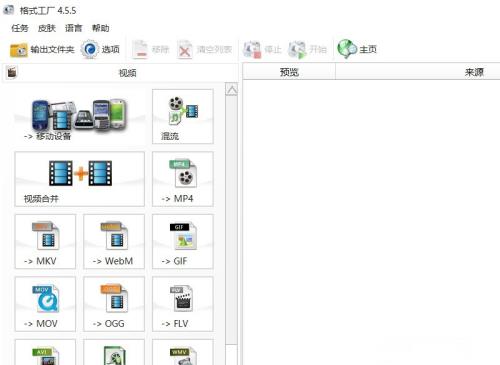Click the 移除 remove toolbar button
This screenshot has height=365, width=500.
(151, 50)
